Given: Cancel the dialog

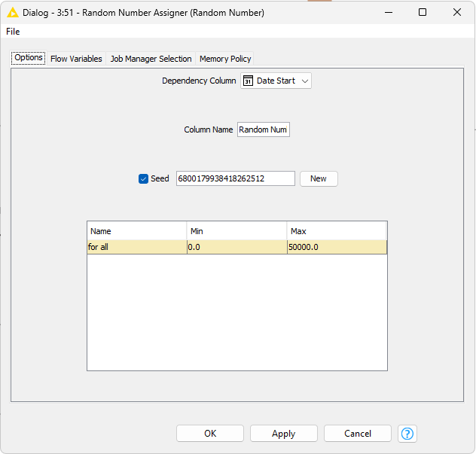Looking at the screenshot, I should tap(358, 434).
